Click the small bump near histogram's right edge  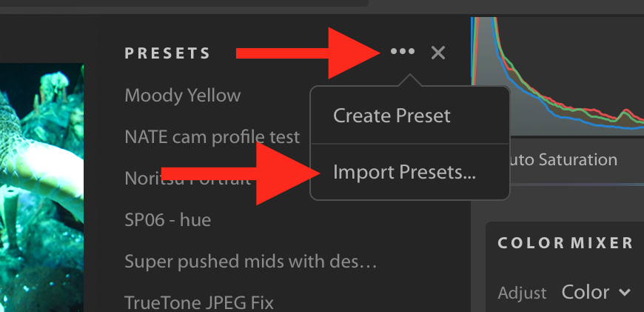[x=620, y=116]
